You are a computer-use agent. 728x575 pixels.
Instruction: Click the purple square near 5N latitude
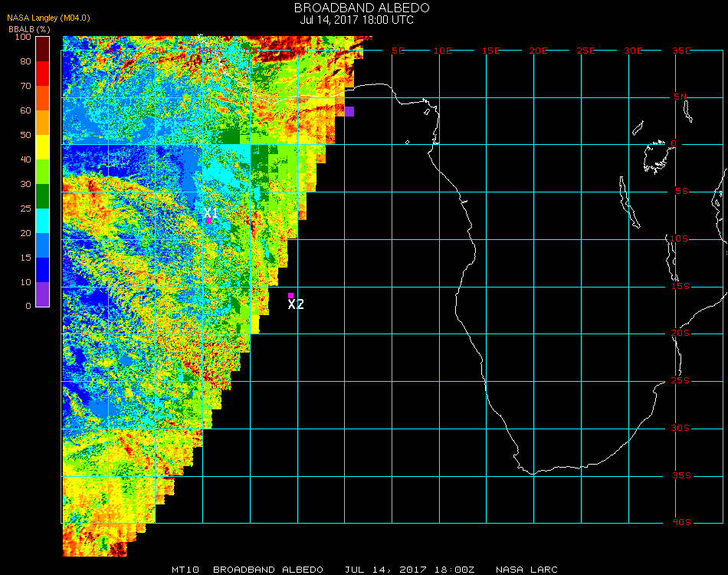pos(349,111)
